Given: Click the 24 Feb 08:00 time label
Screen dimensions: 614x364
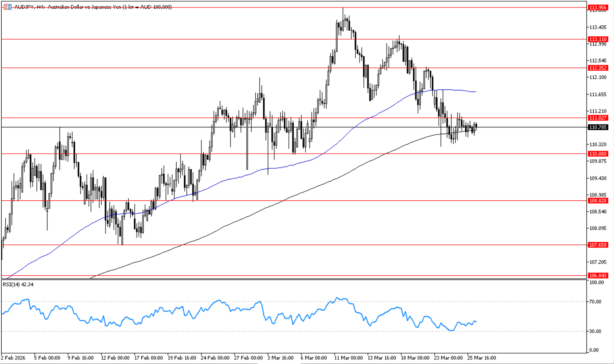Looking at the screenshot, I should [215, 358].
